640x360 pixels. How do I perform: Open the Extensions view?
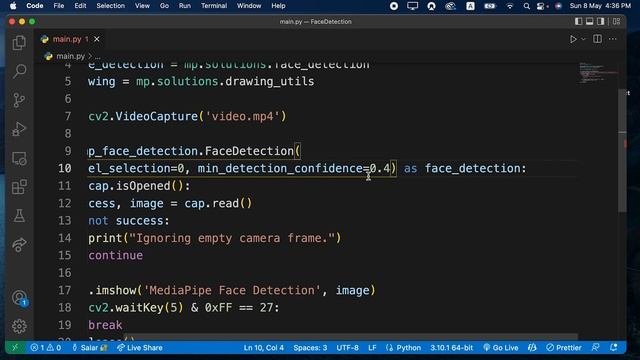point(19,187)
